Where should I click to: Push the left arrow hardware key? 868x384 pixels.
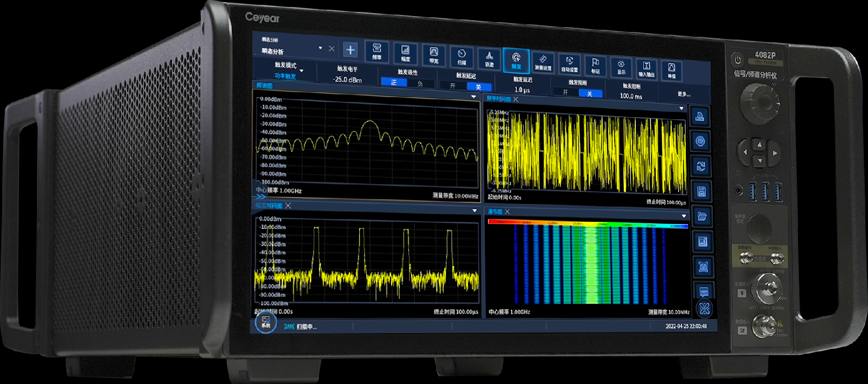[x=745, y=152]
